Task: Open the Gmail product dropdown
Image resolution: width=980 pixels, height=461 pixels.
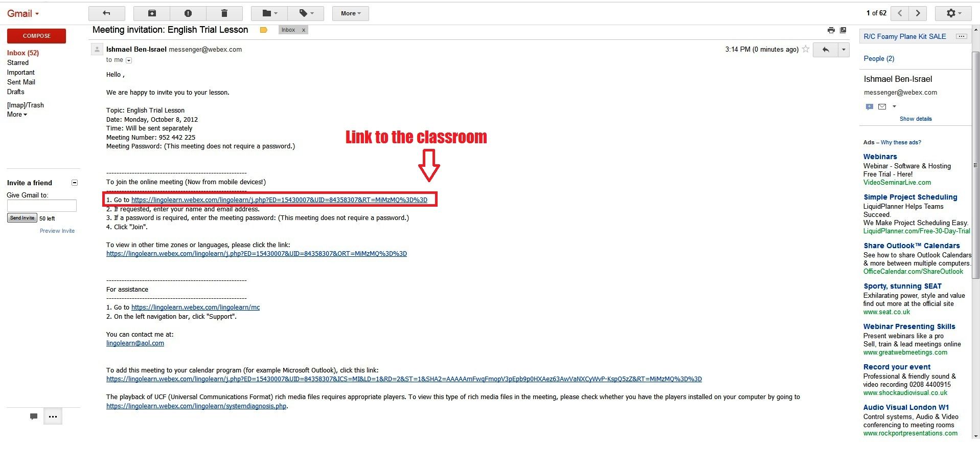Action: click(x=23, y=14)
